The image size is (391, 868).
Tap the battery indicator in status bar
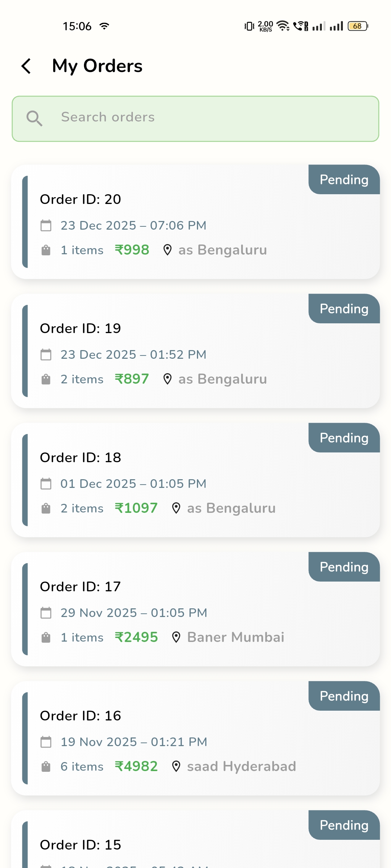pyautogui.click(x=358, y=26)
